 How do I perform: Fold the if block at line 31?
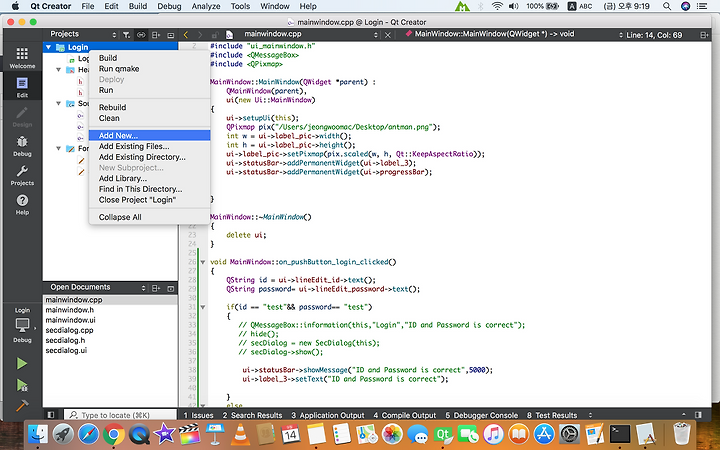202,307
